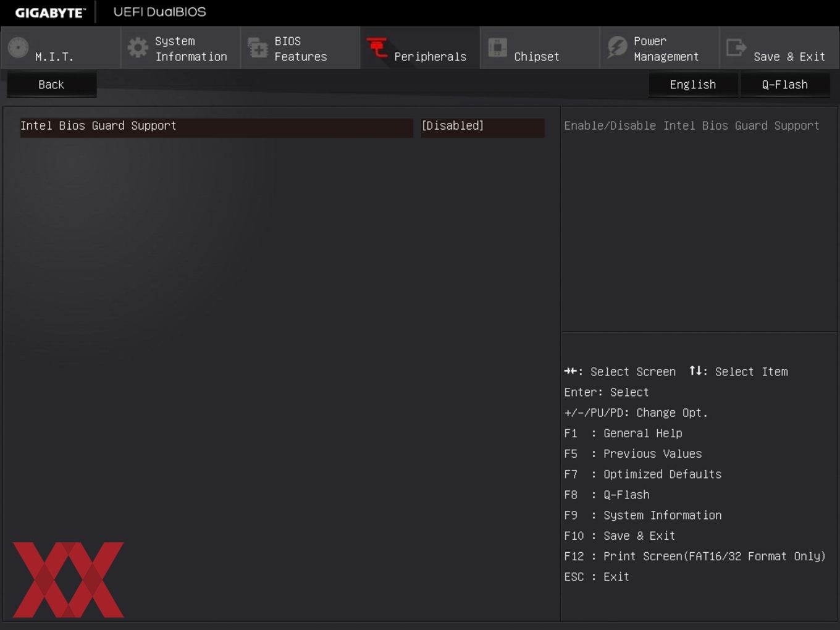The width and height of the screenshot is (840, 630).
Task: Click the Enable/Disable Intel Bios Guard help text
Action: pyautogui.click(x=692, y=126)
